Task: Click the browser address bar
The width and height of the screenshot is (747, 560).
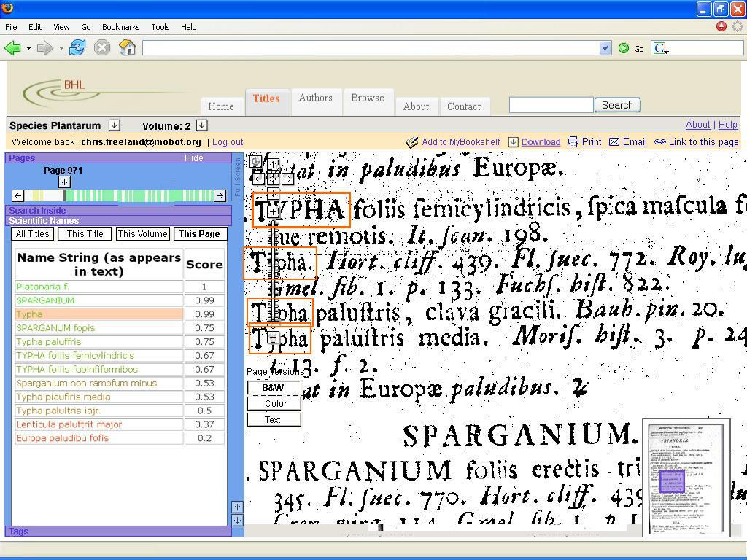Action: coord(371,48)
